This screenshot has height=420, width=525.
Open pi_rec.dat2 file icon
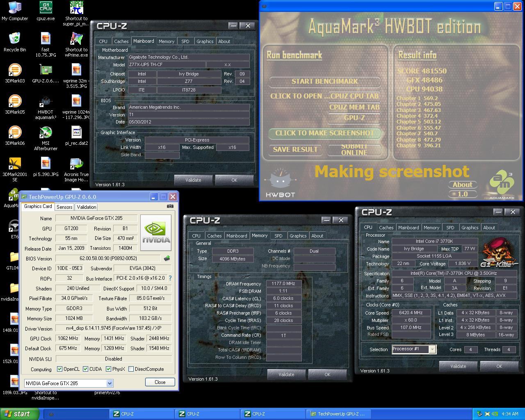coord(76,136)
